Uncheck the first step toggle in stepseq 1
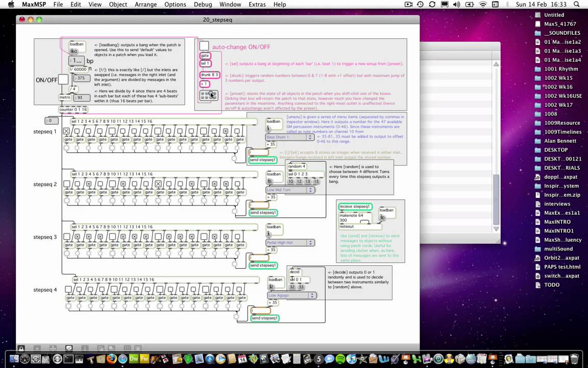This screenshot has height=368, width=588. click(x=66, y=131)
